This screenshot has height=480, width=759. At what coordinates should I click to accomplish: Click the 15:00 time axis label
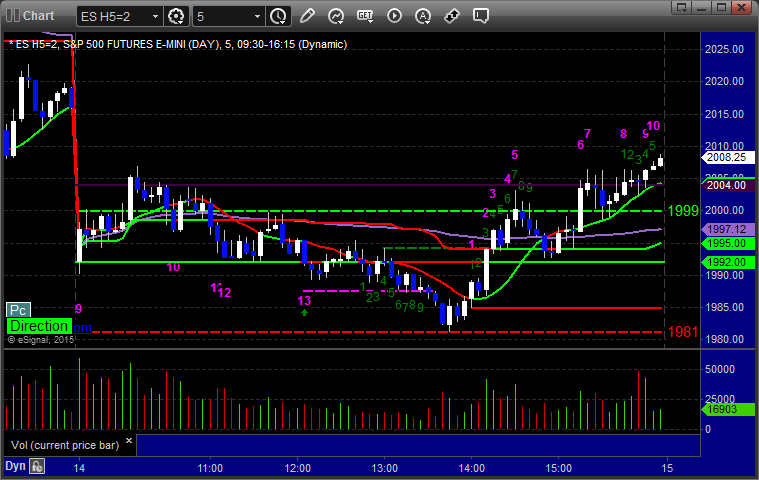click(x=559, y=468)
